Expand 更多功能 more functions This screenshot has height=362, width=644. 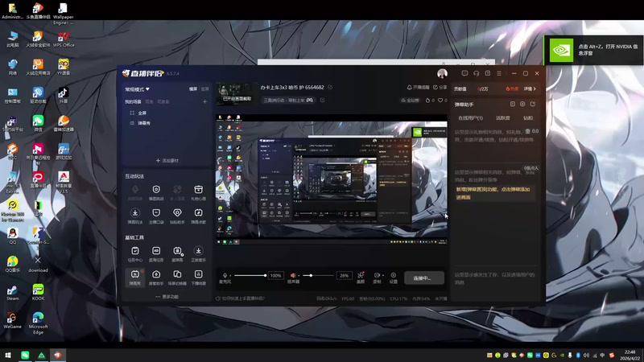[167, 296]
